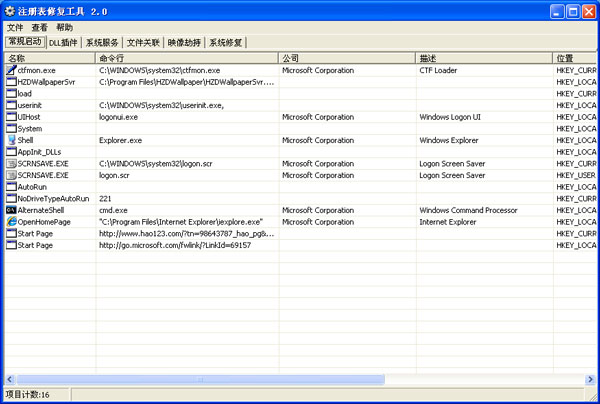The width and height of the screenshot is (600, 404).
Task: Open the 文件 menu
Action: (x=15, y=28)
